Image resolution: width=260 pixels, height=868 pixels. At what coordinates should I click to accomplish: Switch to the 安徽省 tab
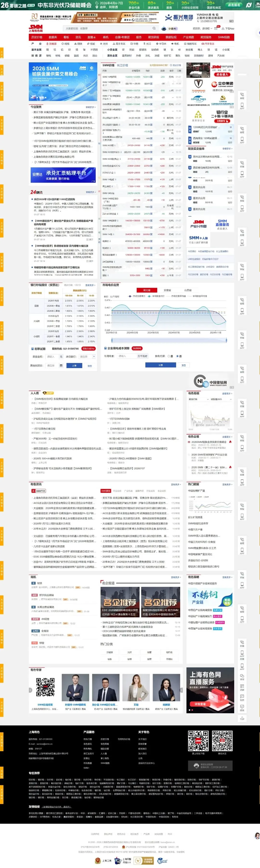tap(167, 290)
